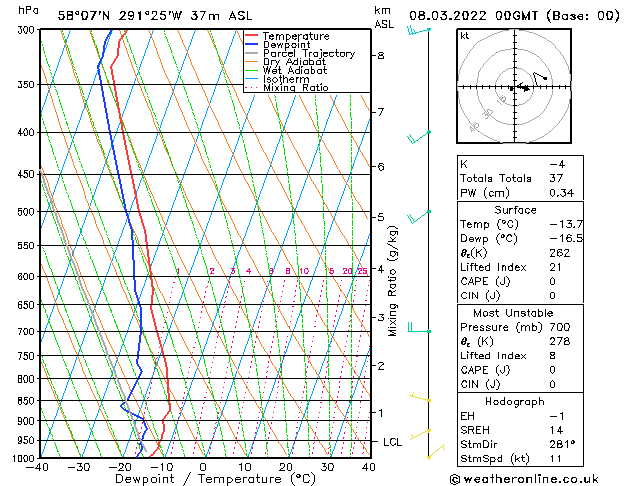
Task: Click the 'Totals Totals' row label
Action: [x=496, y=178]
